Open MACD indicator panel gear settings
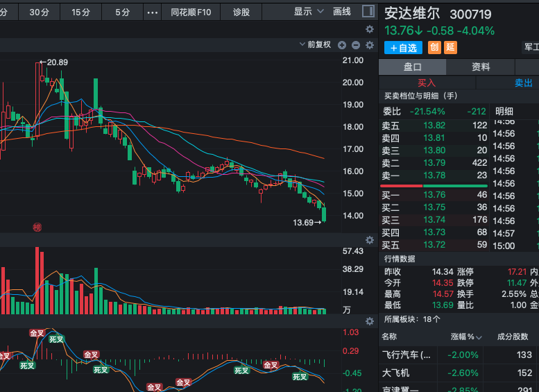 (370, 321)
